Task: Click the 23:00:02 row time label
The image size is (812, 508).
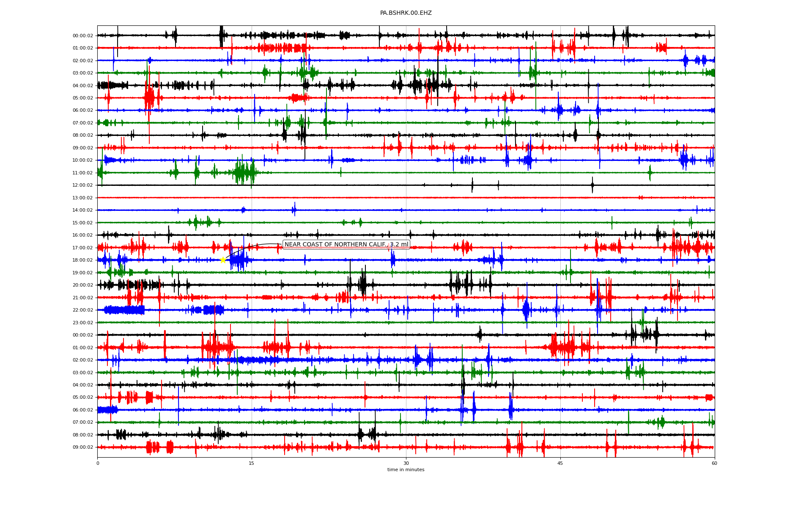Action: pos(82,323)
